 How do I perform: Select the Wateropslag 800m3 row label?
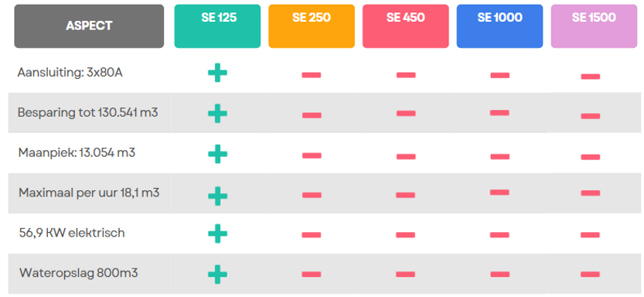(x=78, y=273)
